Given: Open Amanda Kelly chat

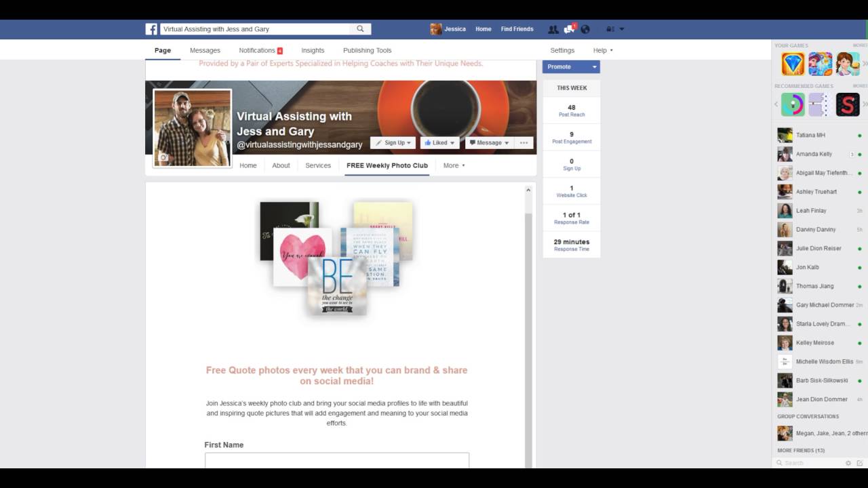Looking at the screenshot, I should (x=819, y=154).
